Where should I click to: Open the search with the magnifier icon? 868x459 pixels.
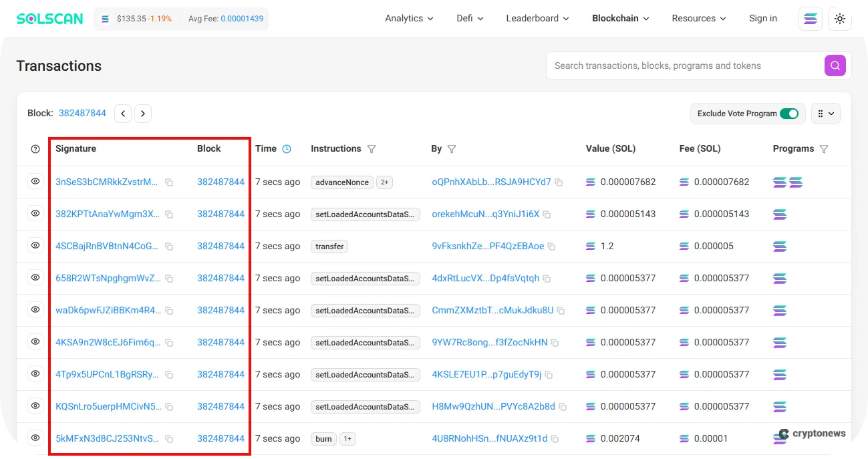(835, 65)
